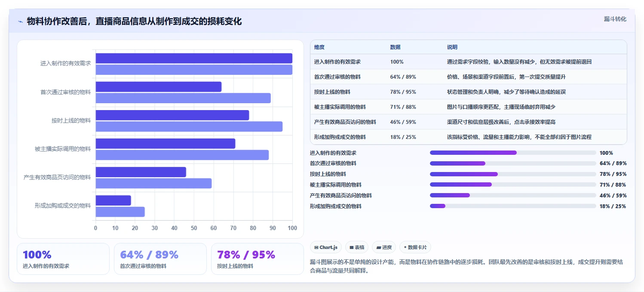
Task: Select the 被主播实际调用的物料 cell in the table
Action: point(340,107)
